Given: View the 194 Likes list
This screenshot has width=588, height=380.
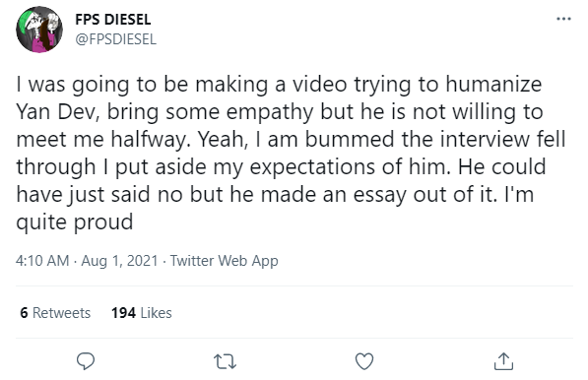Looking at the screenshot, I should coord(142,312).
